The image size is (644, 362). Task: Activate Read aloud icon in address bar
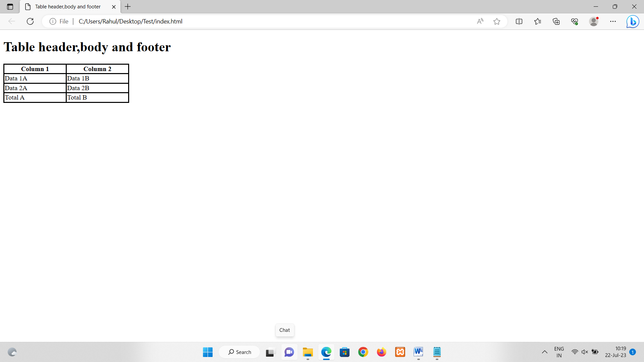[x=480, y=21]
